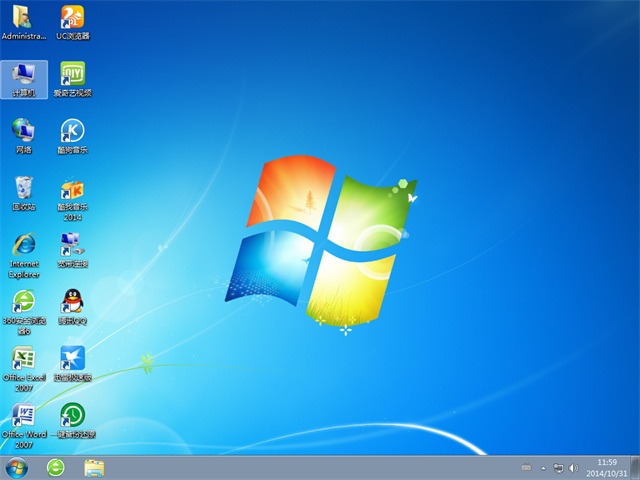Launch the 酷狗音乐 KuGou shortcut

(x=73, y=136)
